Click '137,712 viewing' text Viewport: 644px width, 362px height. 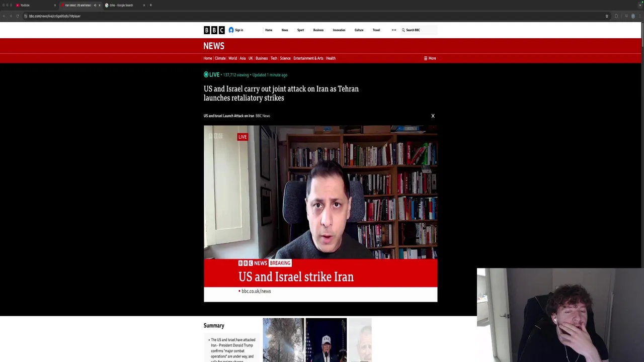[236, 75]
